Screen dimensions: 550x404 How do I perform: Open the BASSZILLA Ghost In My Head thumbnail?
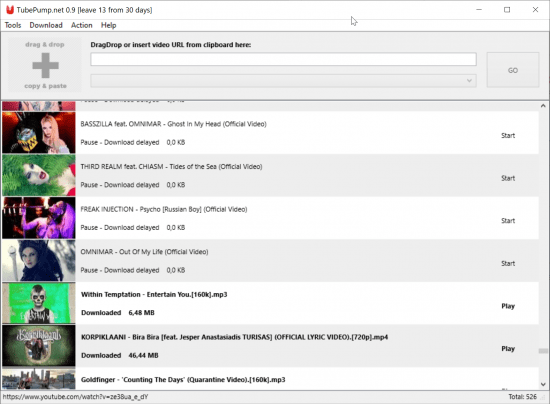tap(39, 133)
